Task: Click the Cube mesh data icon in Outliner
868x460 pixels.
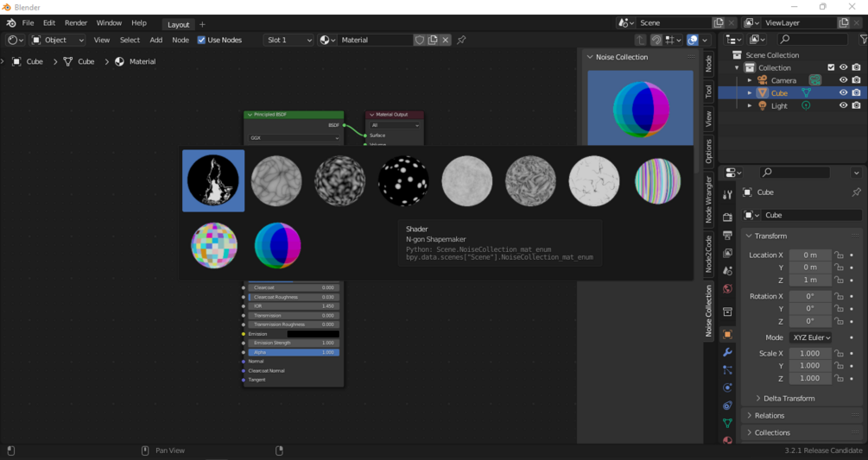Action: tap(806, 93)
